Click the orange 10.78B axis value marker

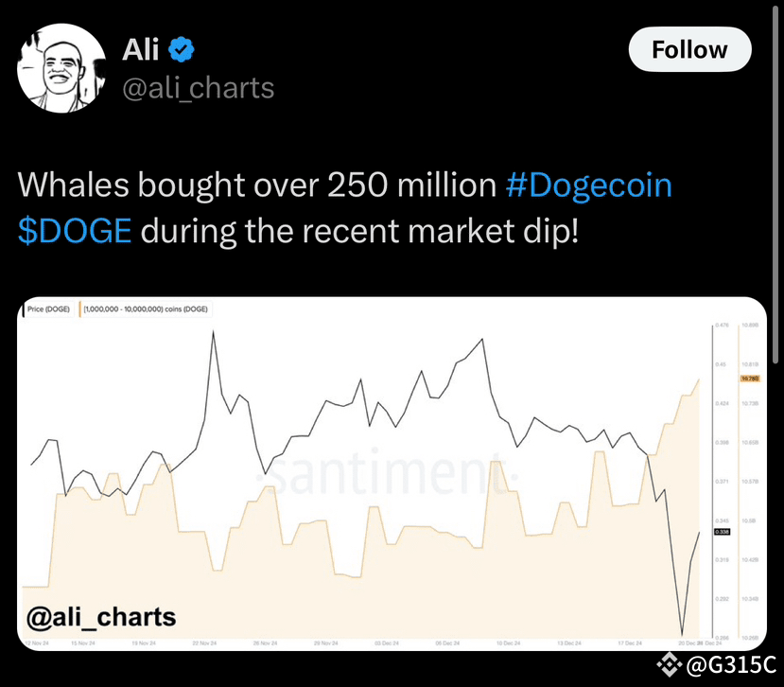pos(752,379)
